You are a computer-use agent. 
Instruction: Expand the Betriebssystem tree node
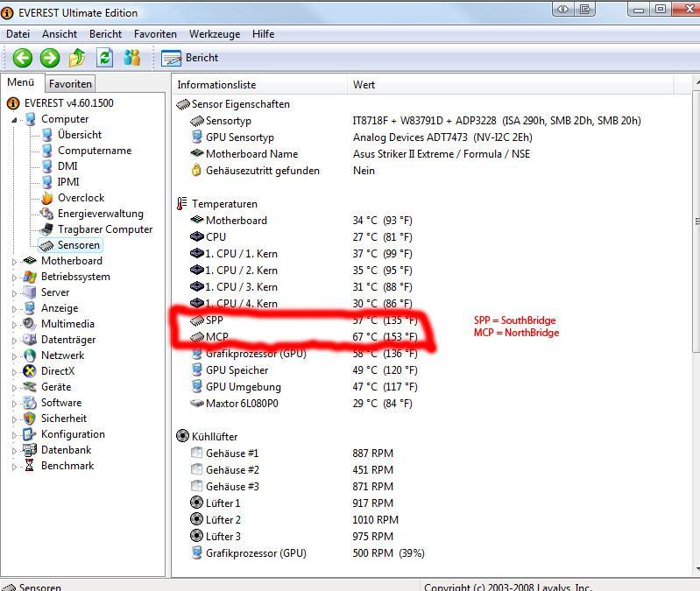[14, 278]
